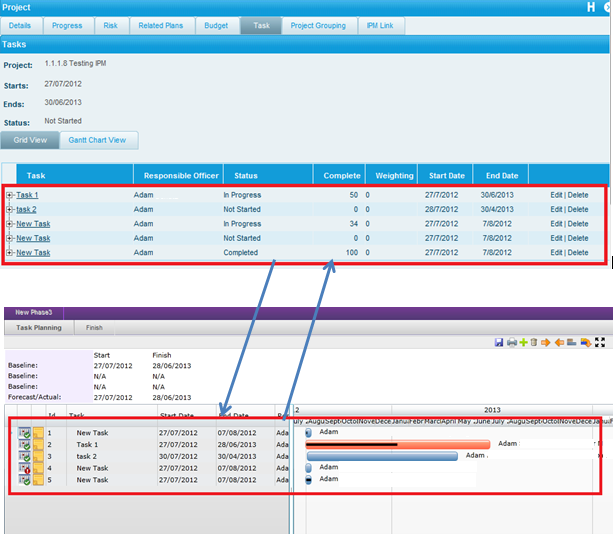Click the status icon for Gantt row 2
This screenshot has width=613, height=536.
(24, 445)
